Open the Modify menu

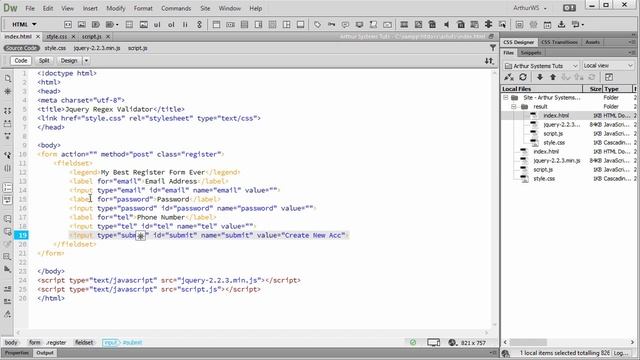[116, 8]
